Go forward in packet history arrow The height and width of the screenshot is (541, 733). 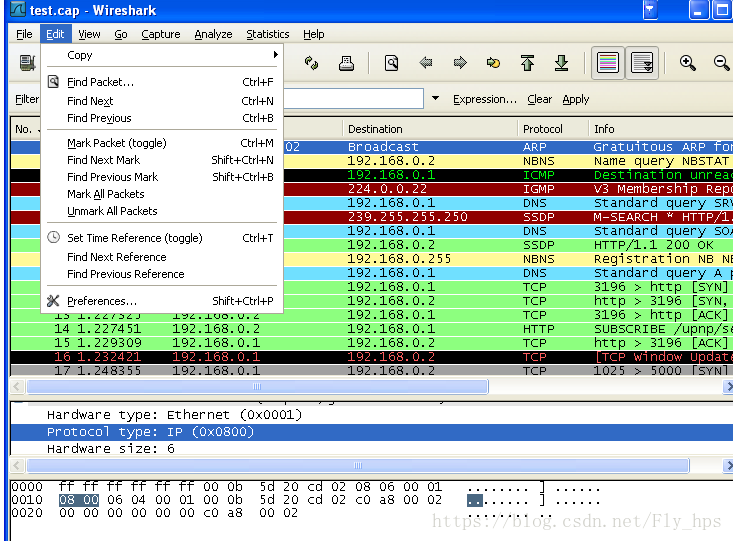(x=460, y=62)
